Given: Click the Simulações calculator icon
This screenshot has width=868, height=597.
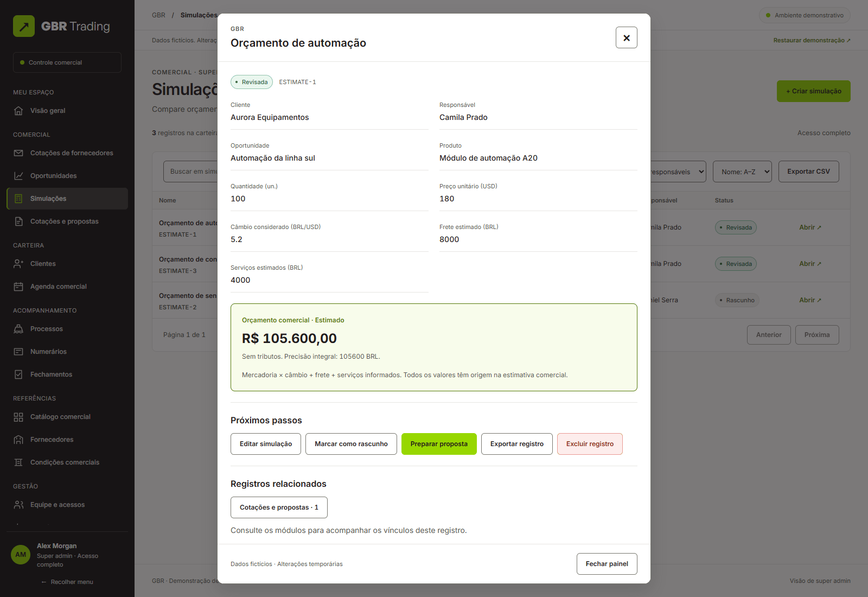Looking at the screenshot, I should [18, 199].
